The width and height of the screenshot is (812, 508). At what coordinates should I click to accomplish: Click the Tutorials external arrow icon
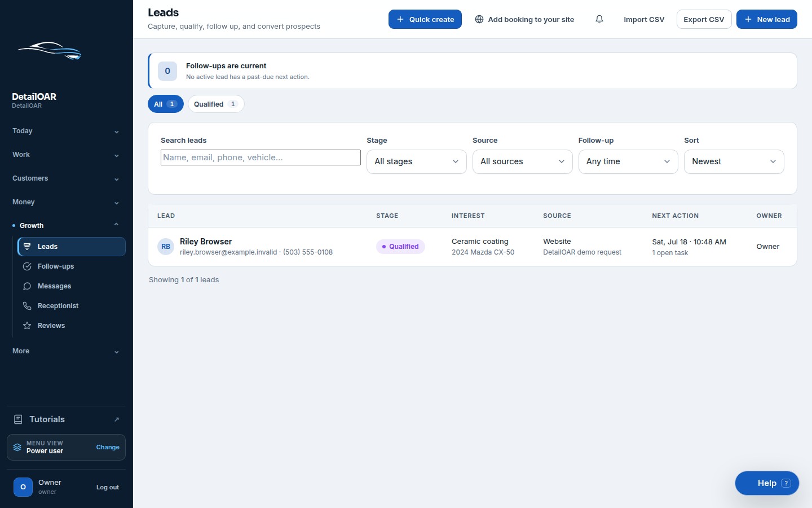(117, 419)
